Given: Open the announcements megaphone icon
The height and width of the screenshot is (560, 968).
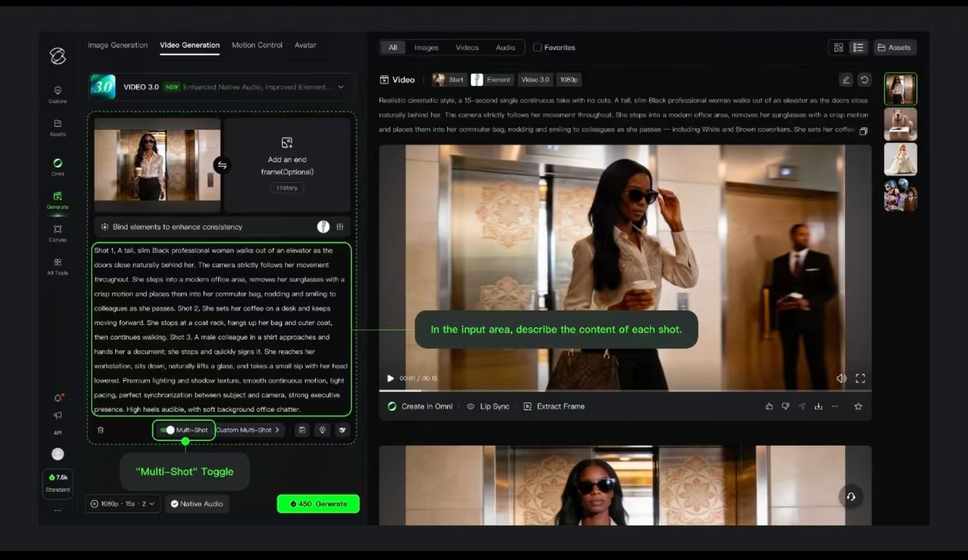Looking at the screenshot, I should point(58,415).
